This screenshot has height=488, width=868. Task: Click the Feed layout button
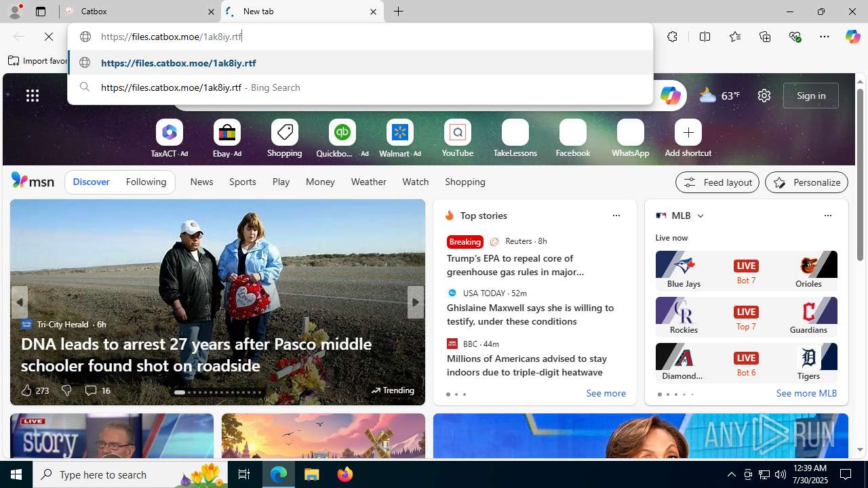click(x=717, y=182)
